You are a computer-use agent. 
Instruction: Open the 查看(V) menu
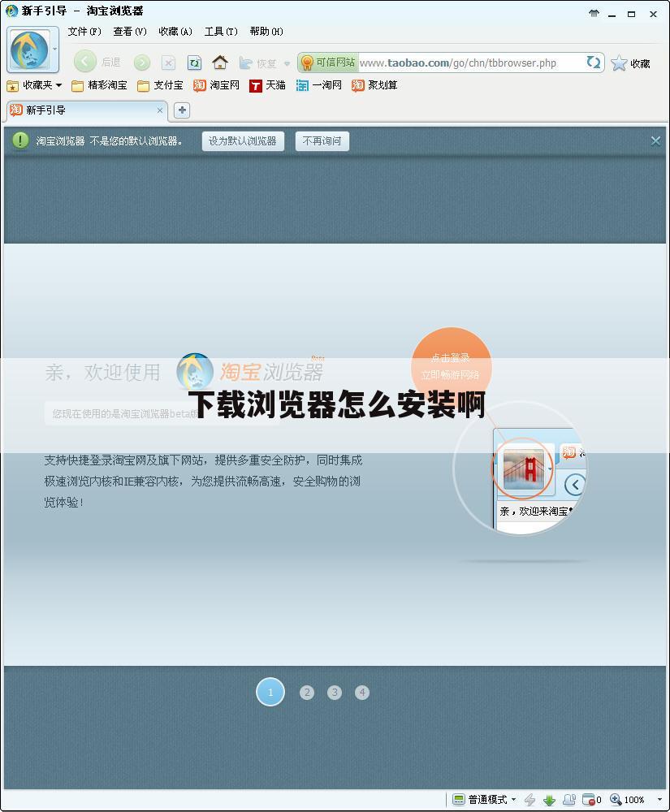(x=130, y=32)
